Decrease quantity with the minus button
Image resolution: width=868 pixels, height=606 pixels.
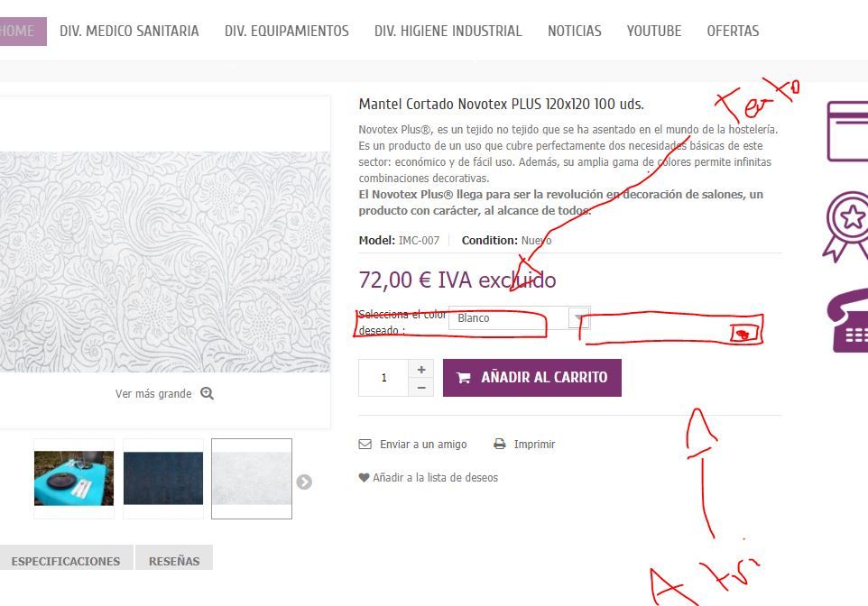point(421,388)
